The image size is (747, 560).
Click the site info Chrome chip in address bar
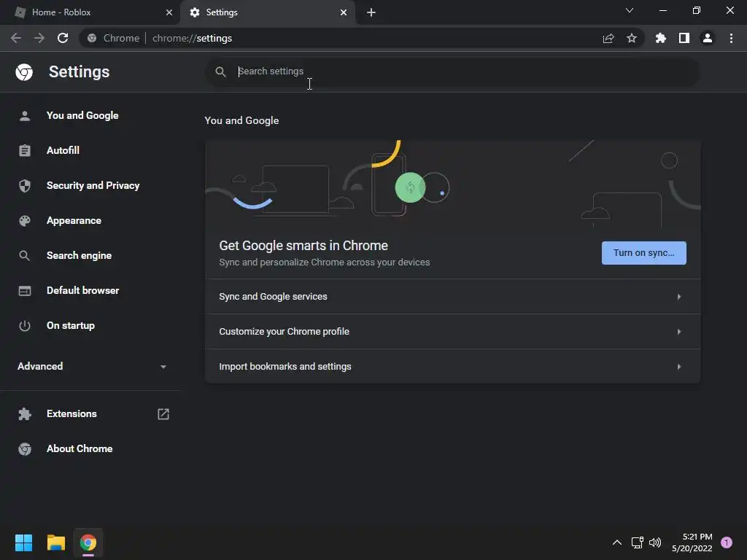click(115, 38)
